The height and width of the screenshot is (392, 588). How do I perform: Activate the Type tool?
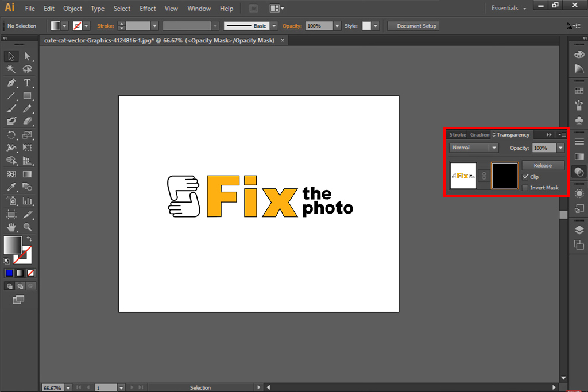pyautogui.click(x=27, y=83)
